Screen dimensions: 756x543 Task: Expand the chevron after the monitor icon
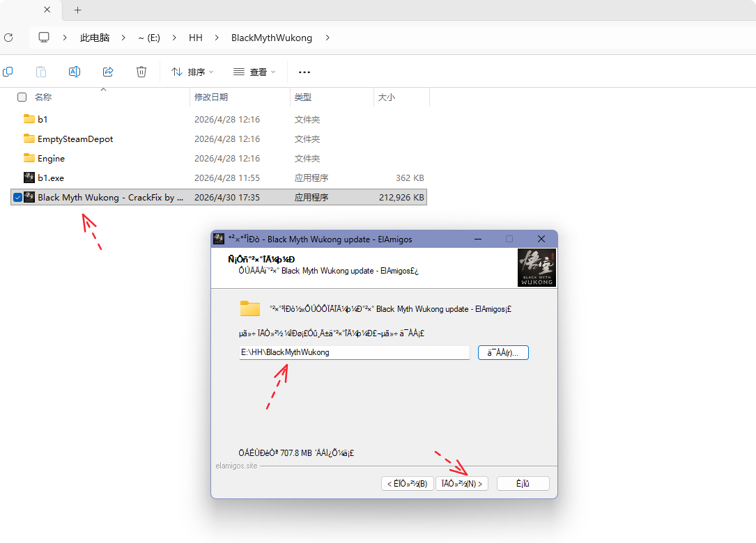click(x=65, y=38)
